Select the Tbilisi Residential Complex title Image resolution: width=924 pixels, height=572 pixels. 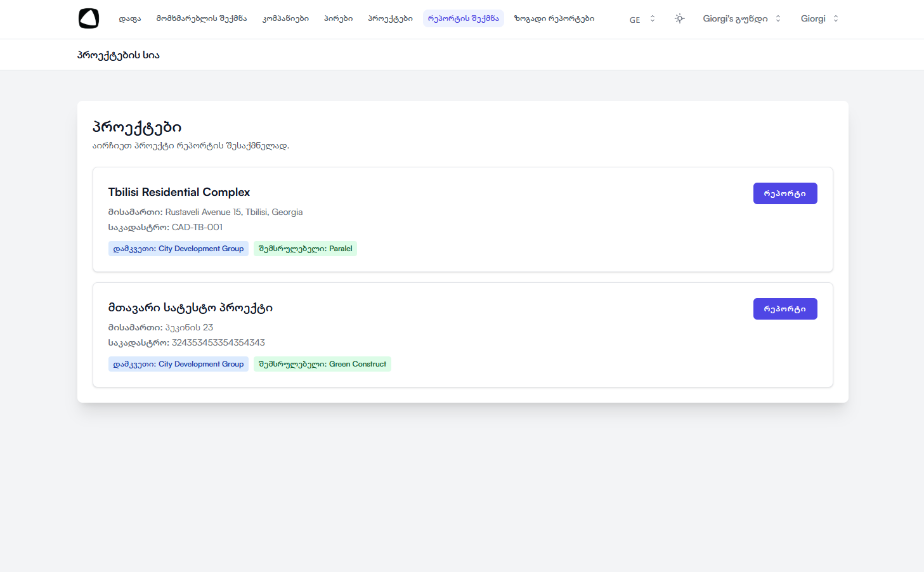click(179, 192)
